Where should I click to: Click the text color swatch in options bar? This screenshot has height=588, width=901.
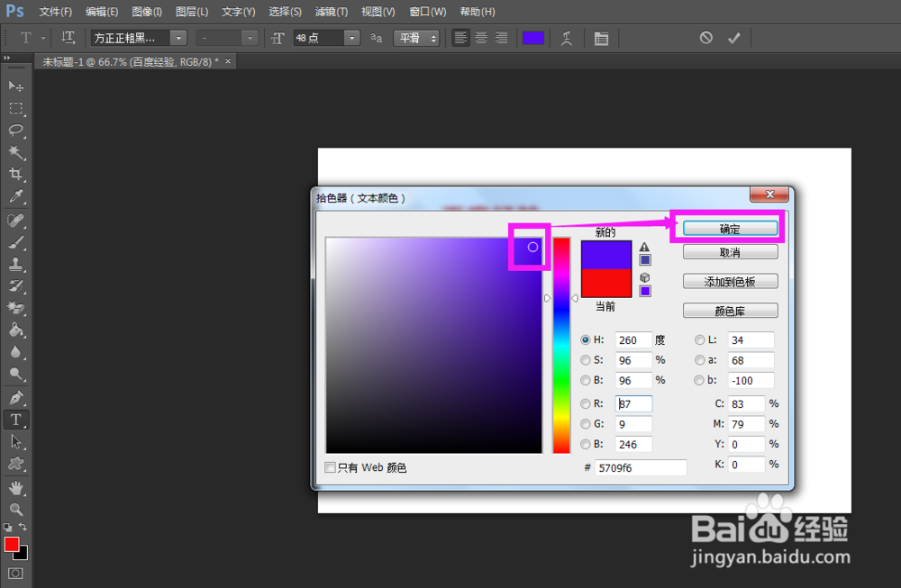tap(533, 38)
